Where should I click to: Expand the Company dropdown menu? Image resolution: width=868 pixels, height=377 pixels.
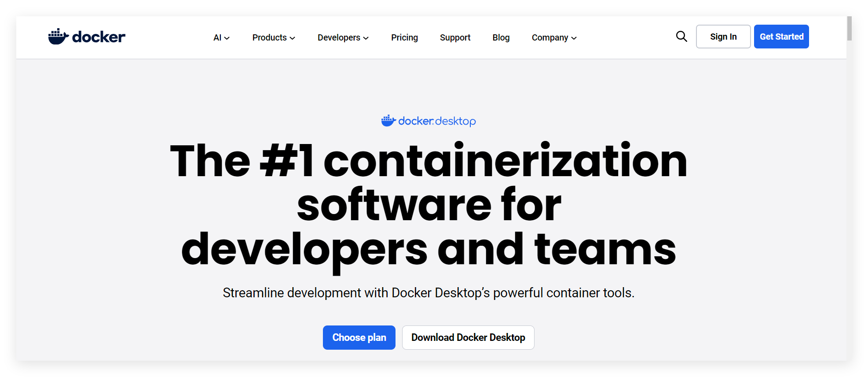[x=554, y=37]
